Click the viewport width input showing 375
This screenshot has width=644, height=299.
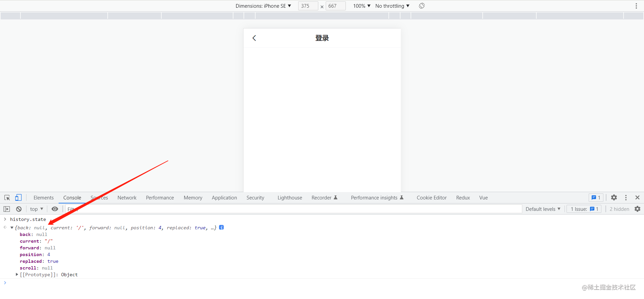pos(308,6)
